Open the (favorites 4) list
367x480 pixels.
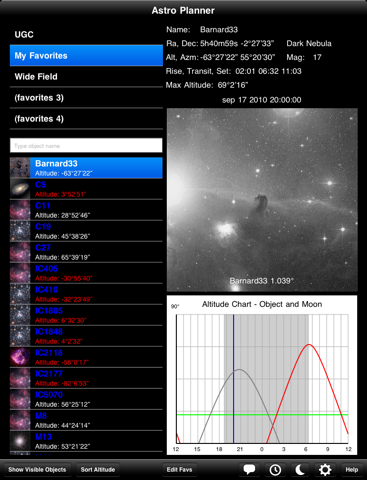(86, 119)
